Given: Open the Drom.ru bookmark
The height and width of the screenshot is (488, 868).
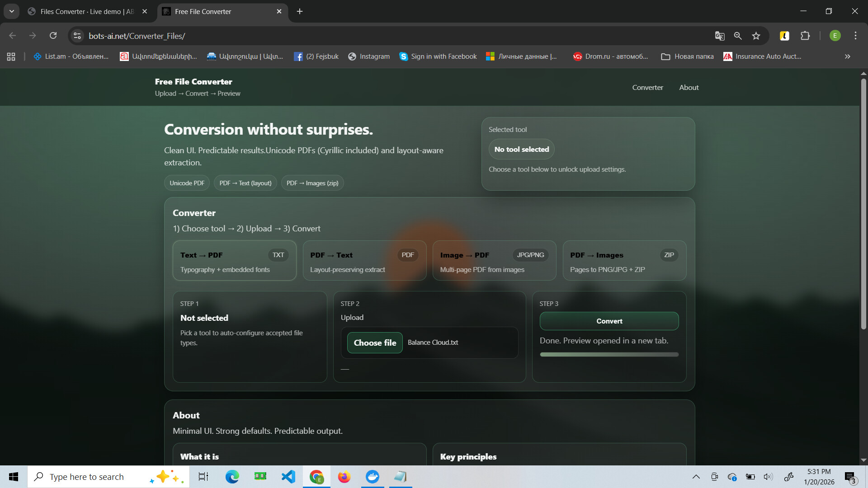Looking at the screenshot, I should (610, 56).
